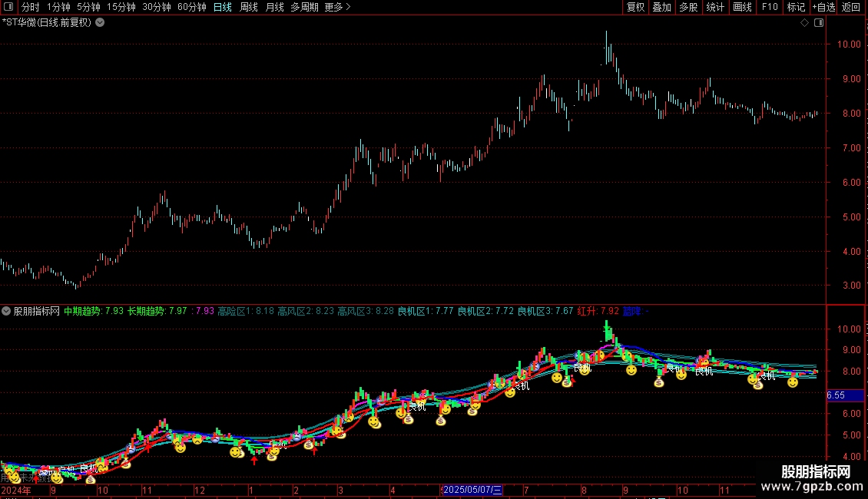This screenshot has width=868, height=499.
Task: Select the 良机区3: 7.67 value
Action: pos(545,312)
